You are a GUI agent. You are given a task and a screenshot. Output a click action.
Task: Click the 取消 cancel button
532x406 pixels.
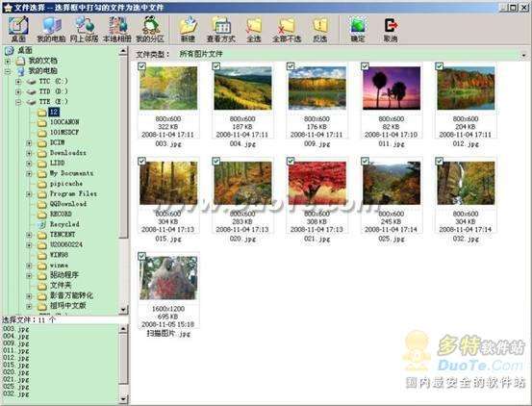point(391,30)
